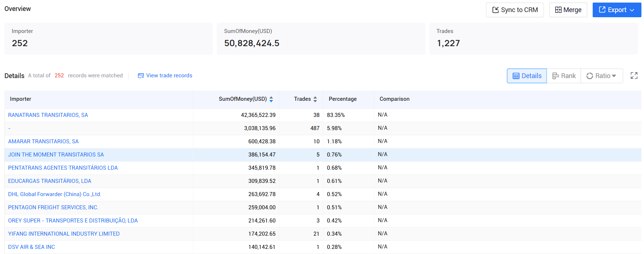Click the trades count 487
This screenshot has height=254, width=644.
click(315, 128)
